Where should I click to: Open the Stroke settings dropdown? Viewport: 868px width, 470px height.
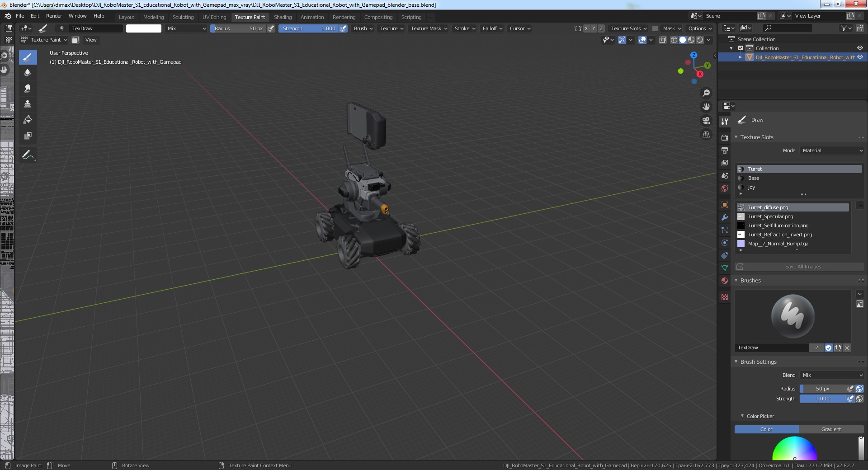click(x=465, y=28)
